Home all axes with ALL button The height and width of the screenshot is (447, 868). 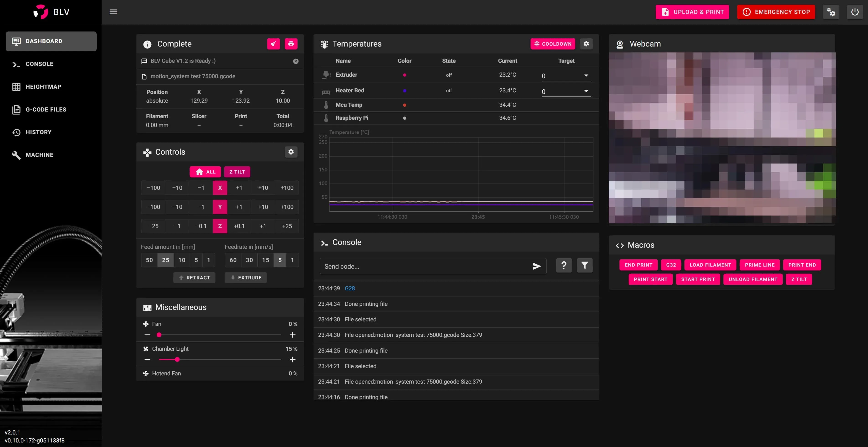coord(205,172)
